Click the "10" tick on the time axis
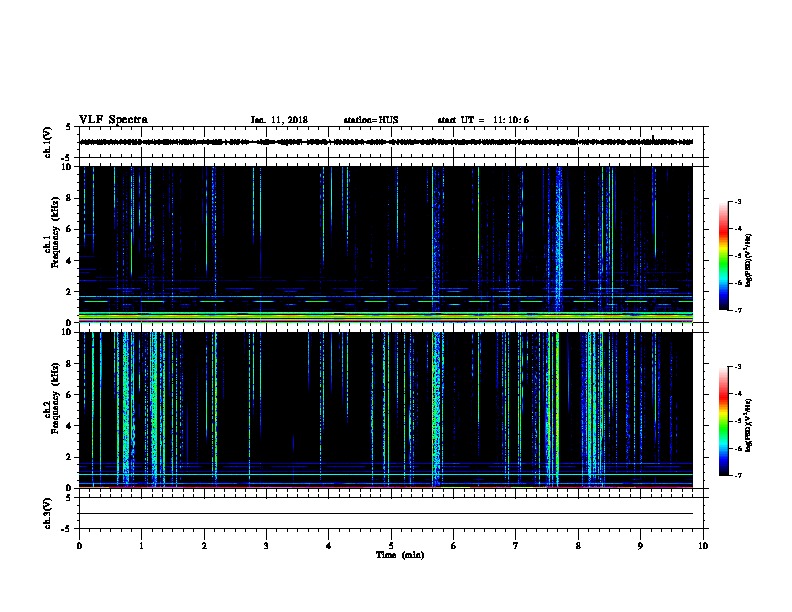This screenshot has width=792, height=612. point(703,546)
